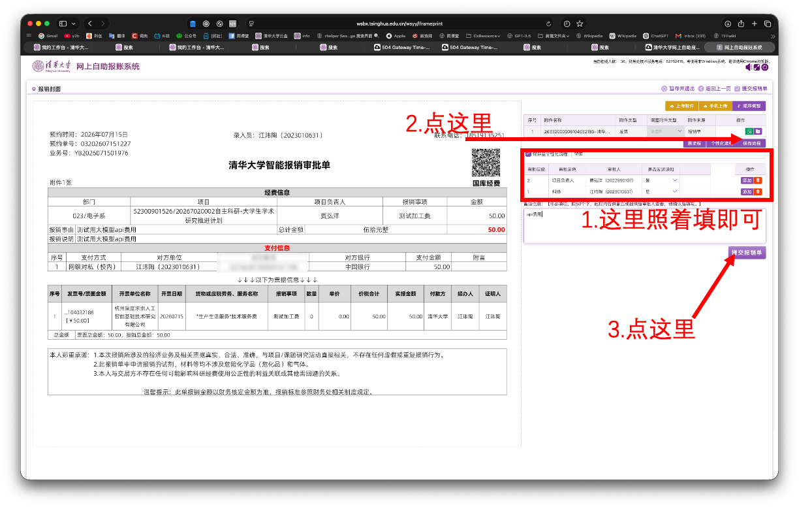The height and width of the screenshot is (507, 812).
Task: Delete the 项目负责人 approval row
Action: pos(758,180)
